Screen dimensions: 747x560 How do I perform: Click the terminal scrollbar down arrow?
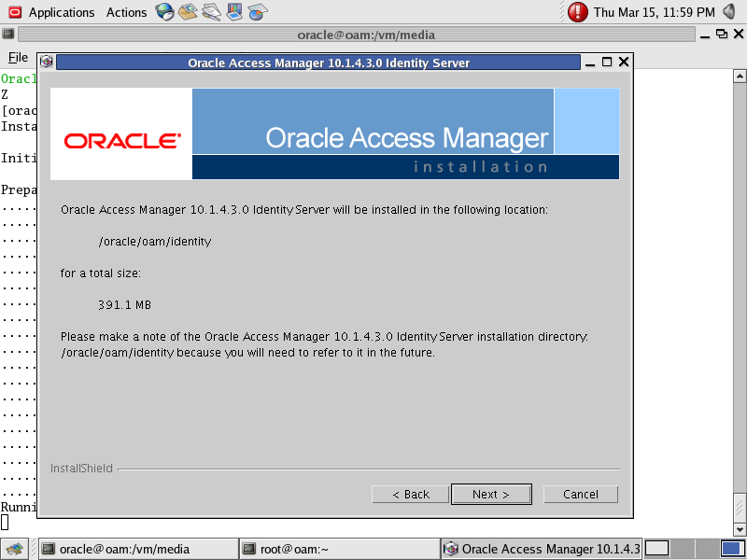point(740,529)
